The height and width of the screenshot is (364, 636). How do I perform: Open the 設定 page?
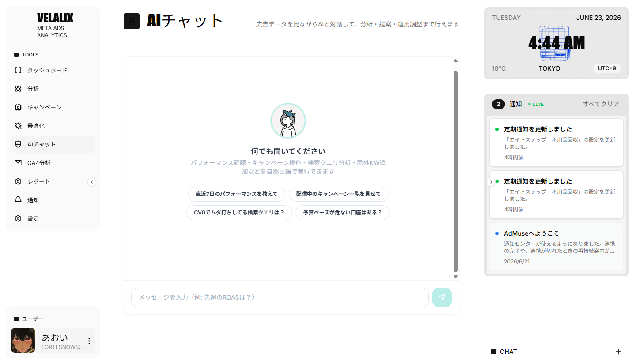point(53,218)
